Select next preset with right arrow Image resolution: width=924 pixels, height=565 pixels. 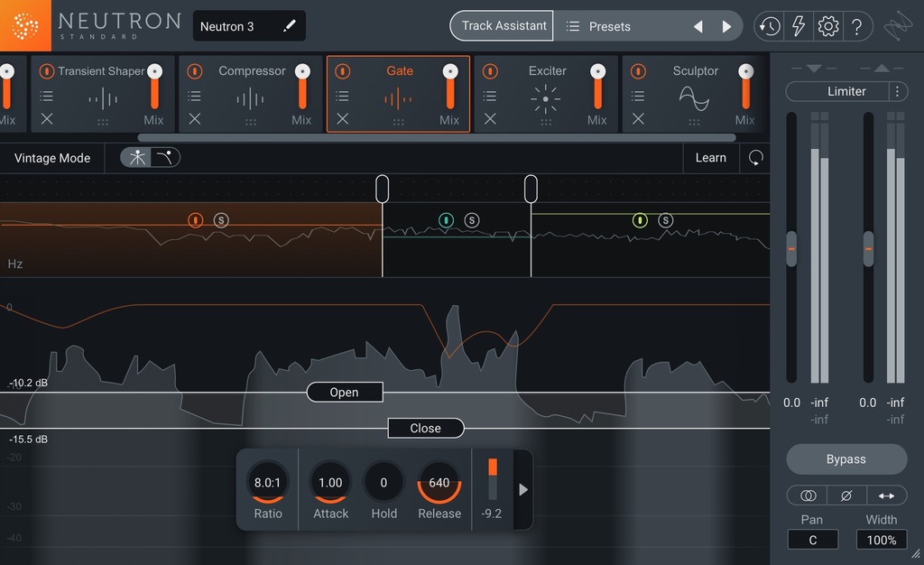pyautogui.click(x=726, y=26)
